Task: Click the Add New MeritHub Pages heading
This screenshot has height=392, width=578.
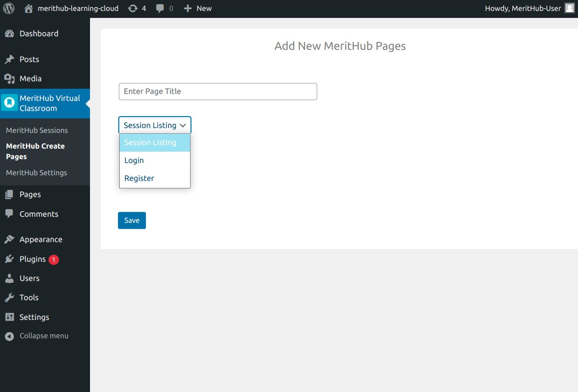Action: [340, 46]
